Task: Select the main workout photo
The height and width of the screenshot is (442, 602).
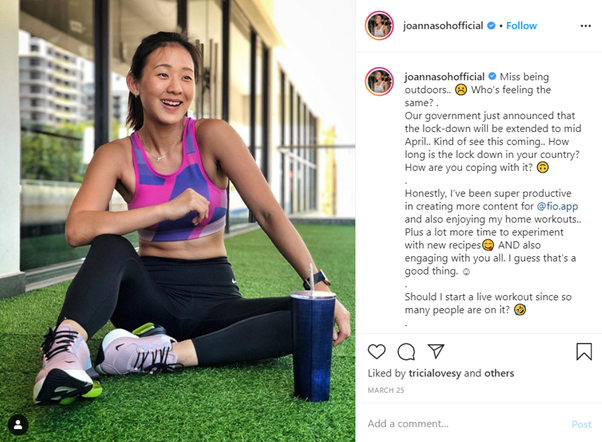Action: [178, 221]
